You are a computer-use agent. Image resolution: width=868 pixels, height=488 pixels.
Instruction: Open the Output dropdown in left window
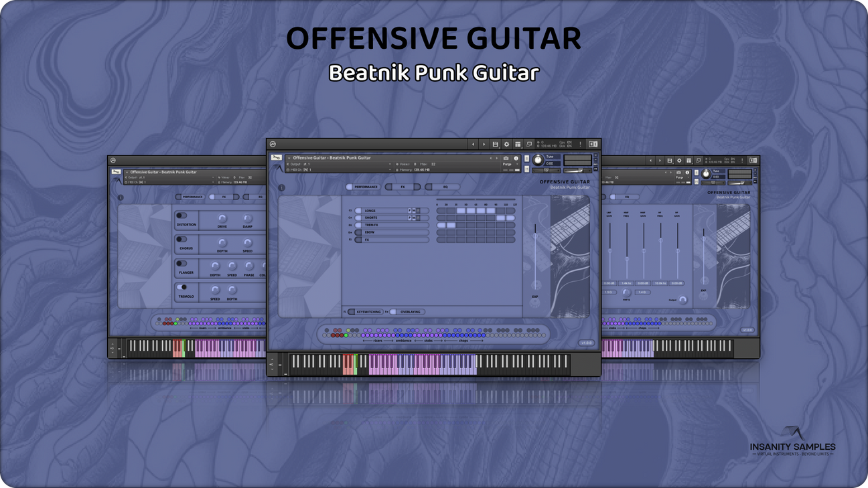coord(170,177)
